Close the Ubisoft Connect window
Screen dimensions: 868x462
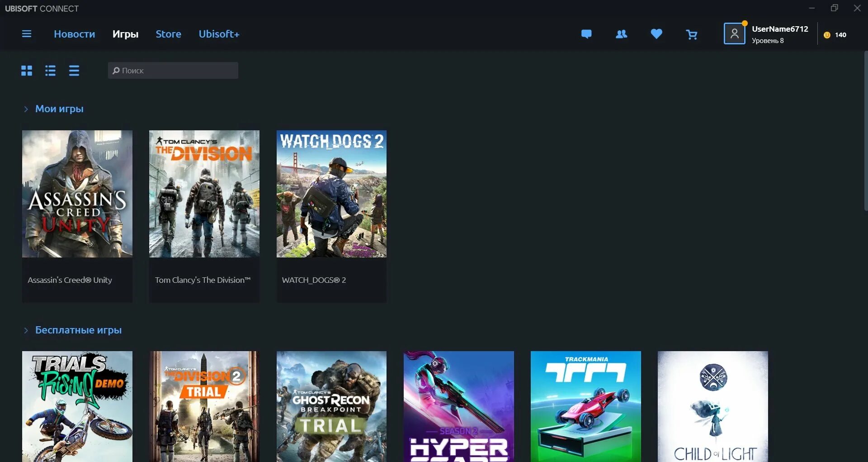tap(857, 8)
